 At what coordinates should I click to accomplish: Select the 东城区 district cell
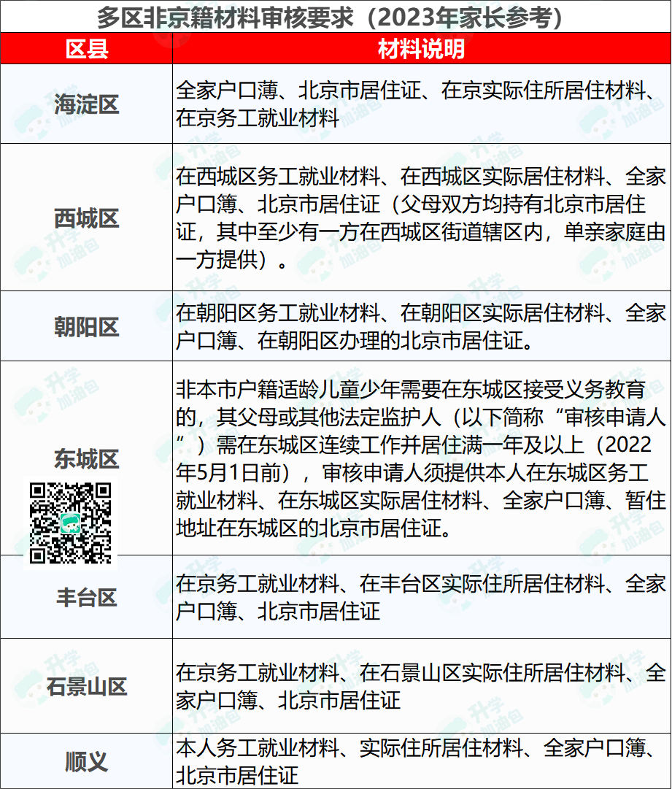[87, 458]
